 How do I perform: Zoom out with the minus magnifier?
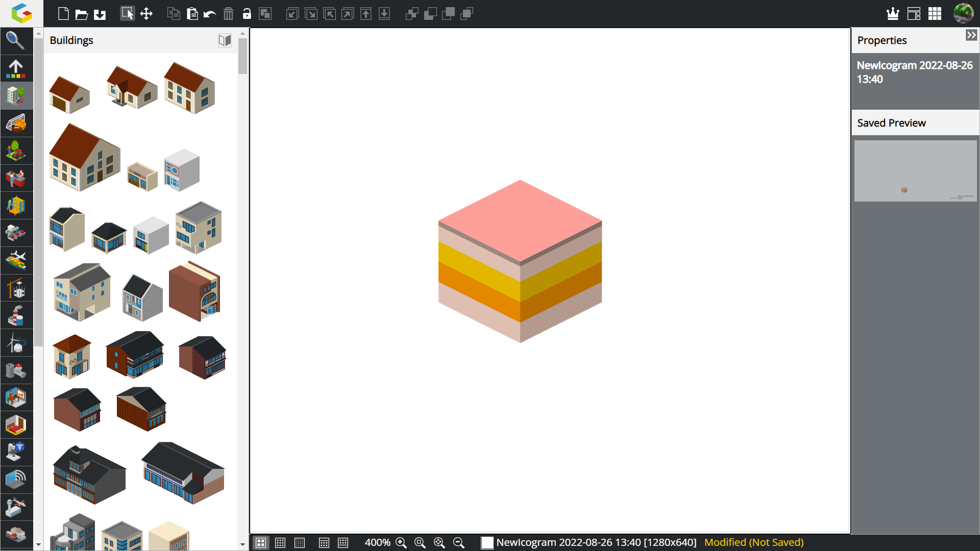point(459,543)
